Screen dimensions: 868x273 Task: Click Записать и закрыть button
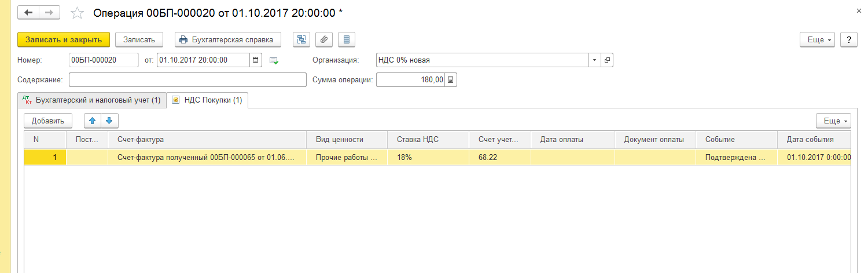point(64,39)
